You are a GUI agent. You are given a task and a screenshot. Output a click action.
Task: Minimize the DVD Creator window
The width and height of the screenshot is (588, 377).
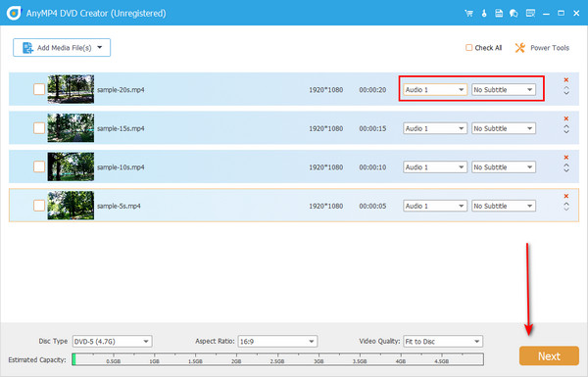tap(546, 14)
